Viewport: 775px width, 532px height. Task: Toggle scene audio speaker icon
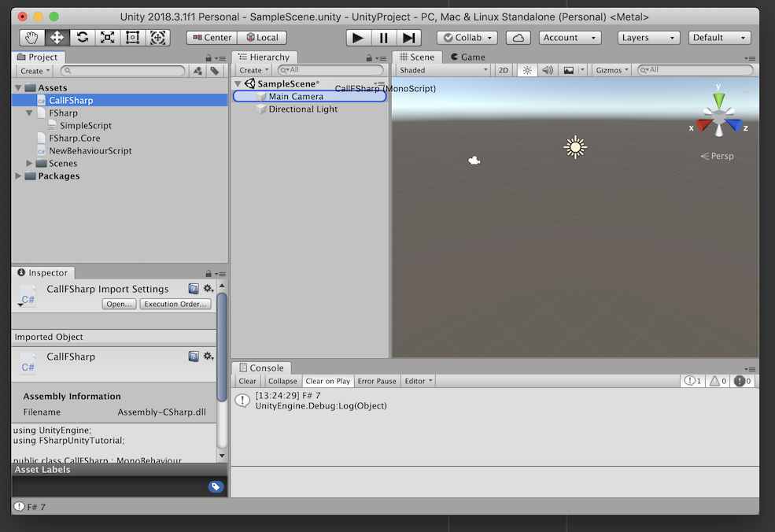(548, 70)
